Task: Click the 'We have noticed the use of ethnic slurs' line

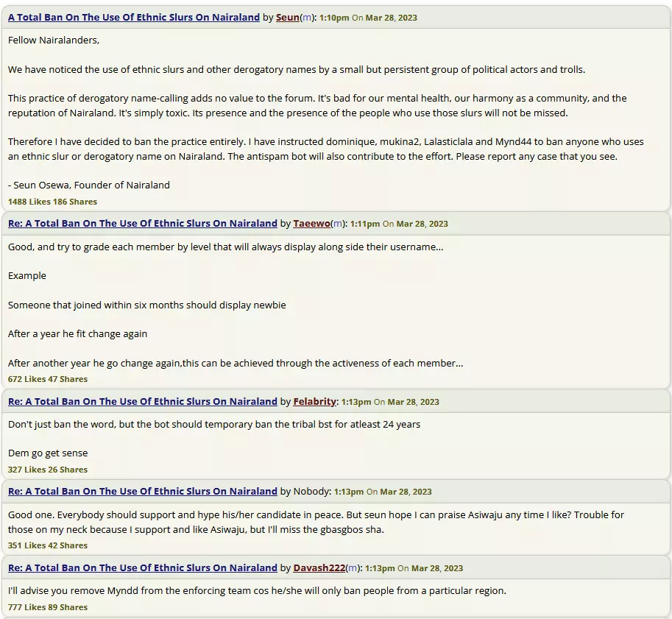Action: [x=297, y=69]
